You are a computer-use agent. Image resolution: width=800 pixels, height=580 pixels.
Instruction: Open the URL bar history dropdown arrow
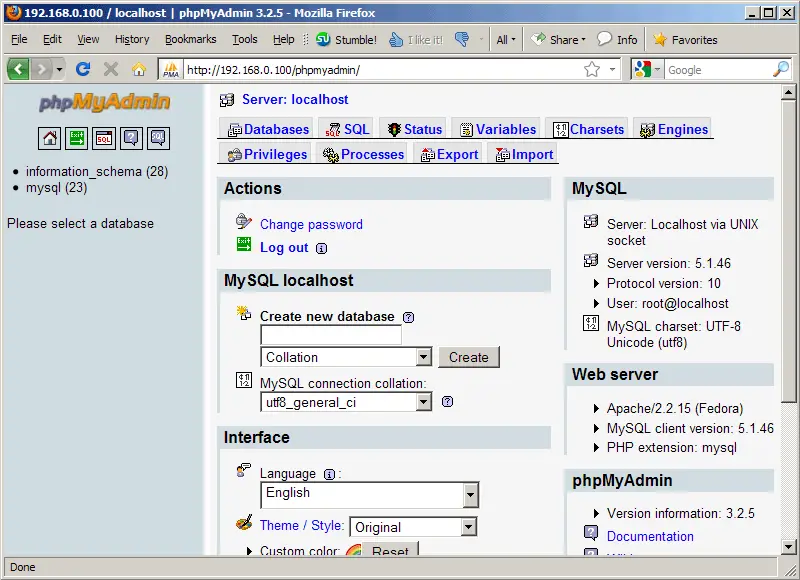612,69
